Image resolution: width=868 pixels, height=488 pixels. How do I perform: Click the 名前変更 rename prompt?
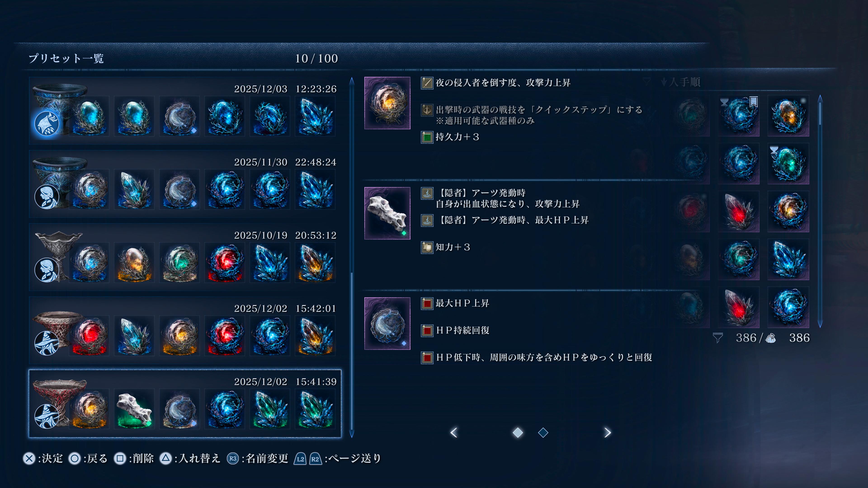(257, 458)
